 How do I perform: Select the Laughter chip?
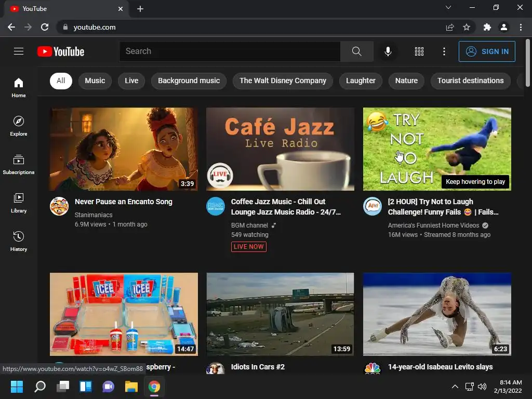[361, 81]
